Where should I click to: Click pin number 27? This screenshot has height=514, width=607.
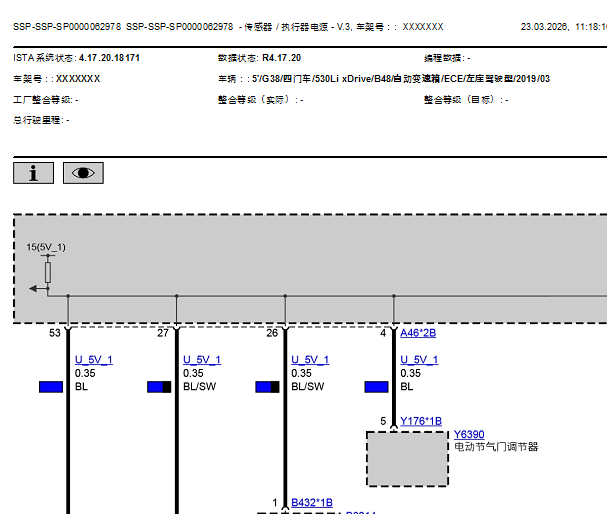[x=163, y=333]
